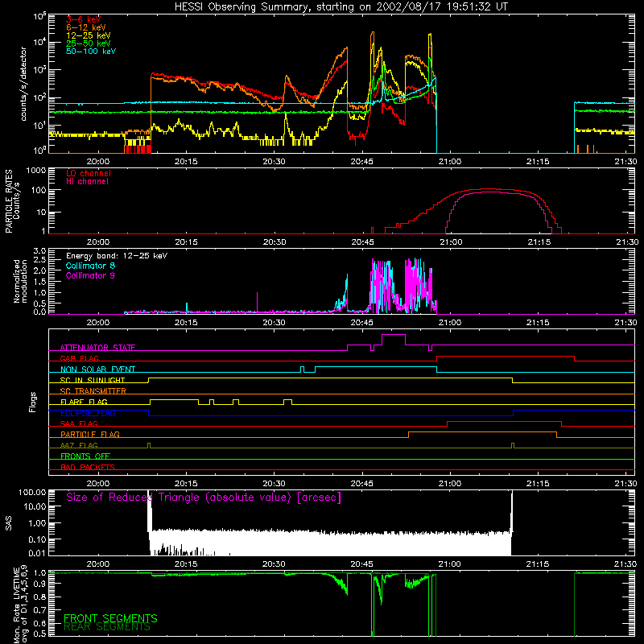This screenshot has height=644, width=644.
Task: Click the FRONTS OFF flag label
Action: coord(85,456)
